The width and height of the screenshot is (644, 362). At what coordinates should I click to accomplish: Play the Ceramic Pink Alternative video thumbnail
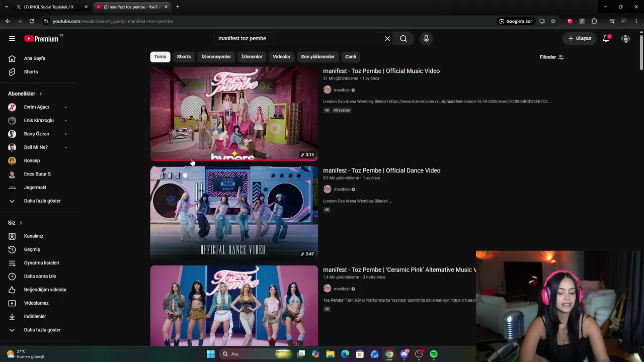click(x=234, y=306)
